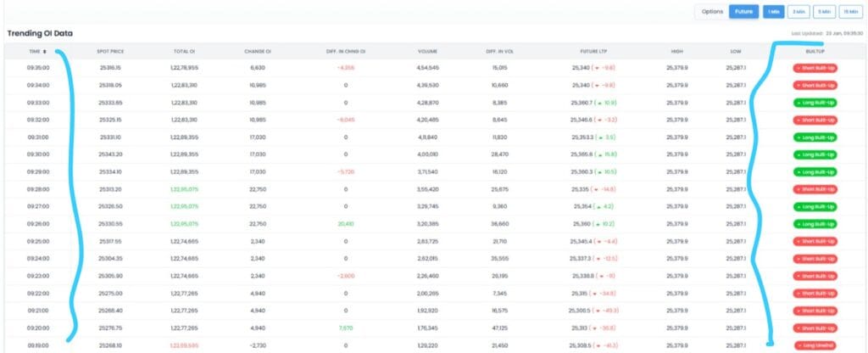Click the Total OI column header
The image size is (868, 353).
pos(184,52)
